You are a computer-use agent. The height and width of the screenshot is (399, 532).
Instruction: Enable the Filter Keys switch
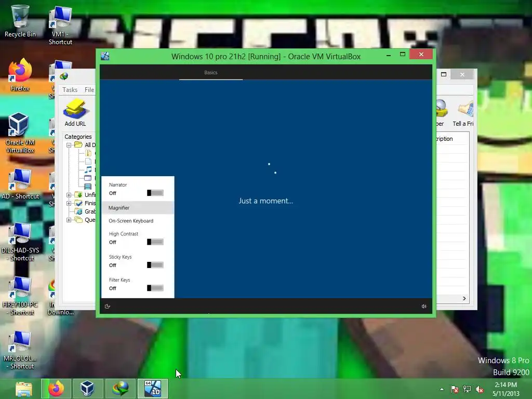point(155,288)
